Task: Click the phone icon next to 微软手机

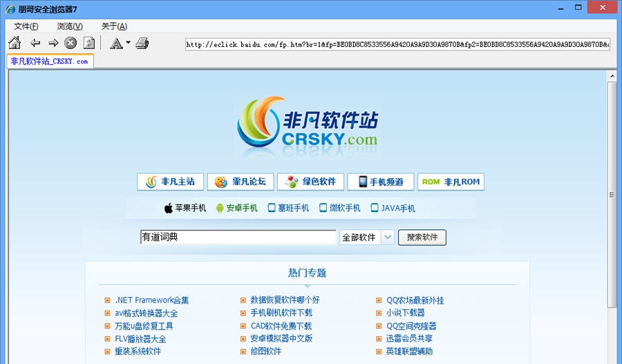Action: point(323,208)
